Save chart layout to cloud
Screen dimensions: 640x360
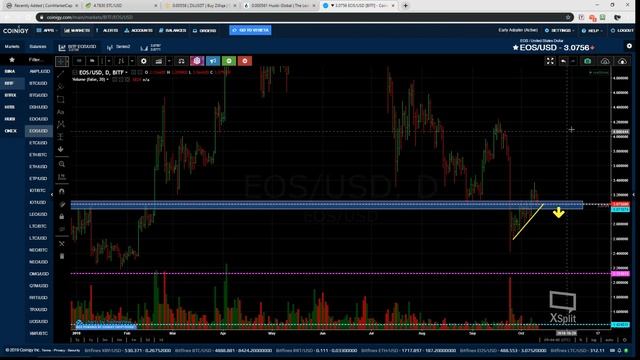tap(622, 61)
